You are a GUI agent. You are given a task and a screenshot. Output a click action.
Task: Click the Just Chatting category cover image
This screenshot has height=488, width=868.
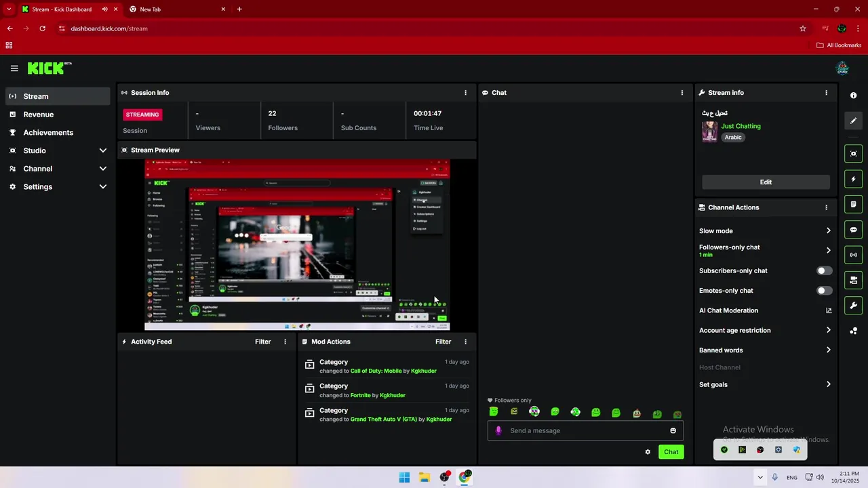pyautogui.click(x=710, y=131)
